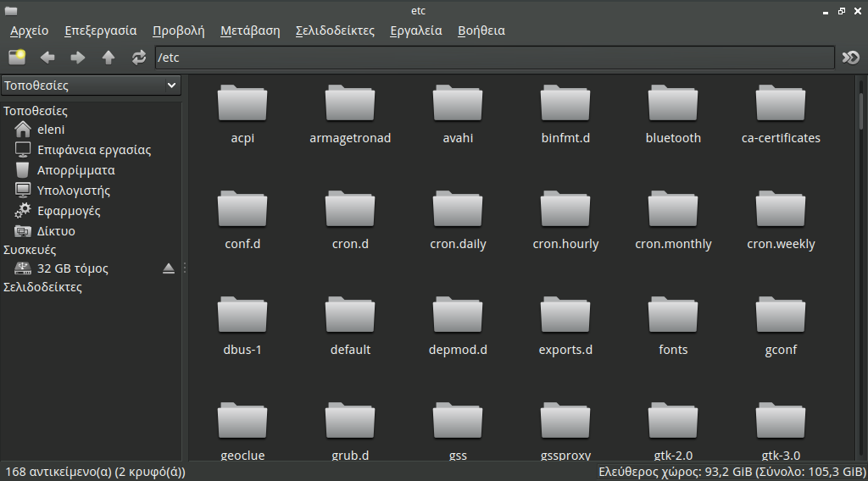Open the Σελιδοδείκτες menu
Image resolution: width=868 pixels, height=481 pixels.
335,31
